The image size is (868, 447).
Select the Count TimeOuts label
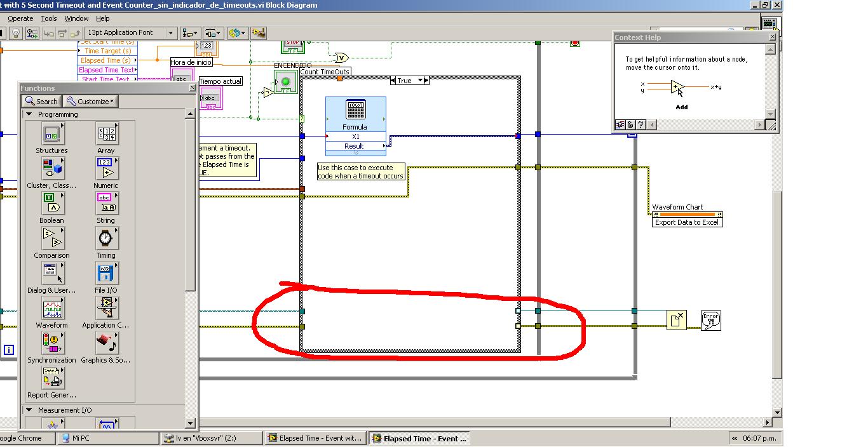[325, 72]
